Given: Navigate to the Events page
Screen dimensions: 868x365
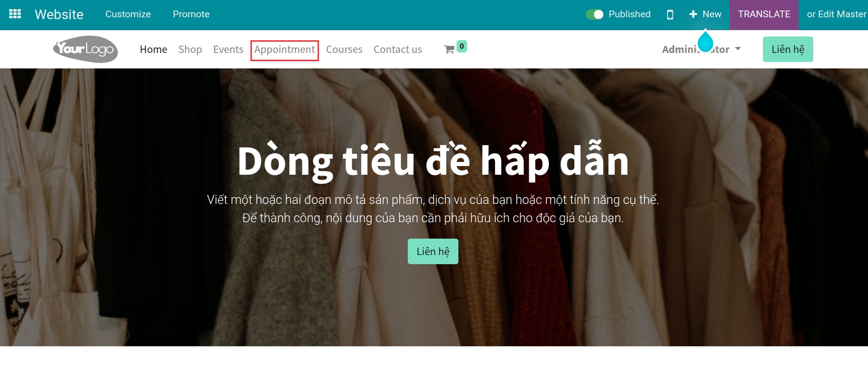Looking at the screenshot, I should (228, 49).
